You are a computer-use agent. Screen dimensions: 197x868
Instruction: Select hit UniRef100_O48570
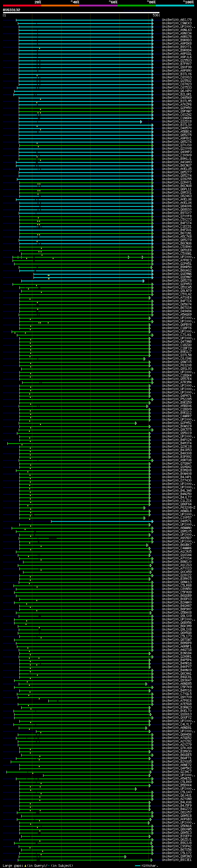pos(176,128)
